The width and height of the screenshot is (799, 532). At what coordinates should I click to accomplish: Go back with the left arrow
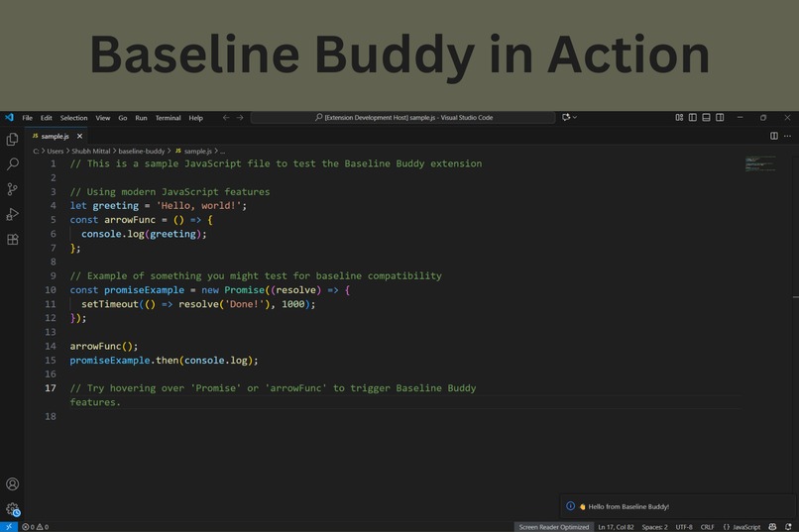[226, 117]
